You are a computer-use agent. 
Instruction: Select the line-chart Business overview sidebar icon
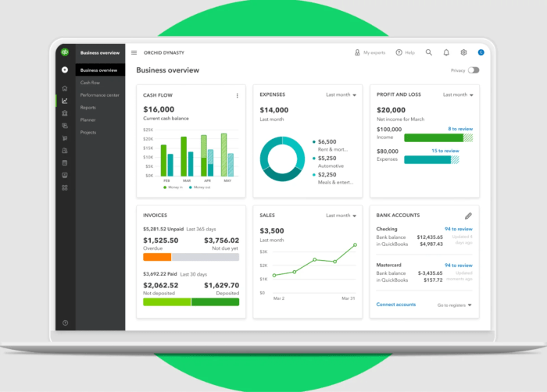pos(65,101)
